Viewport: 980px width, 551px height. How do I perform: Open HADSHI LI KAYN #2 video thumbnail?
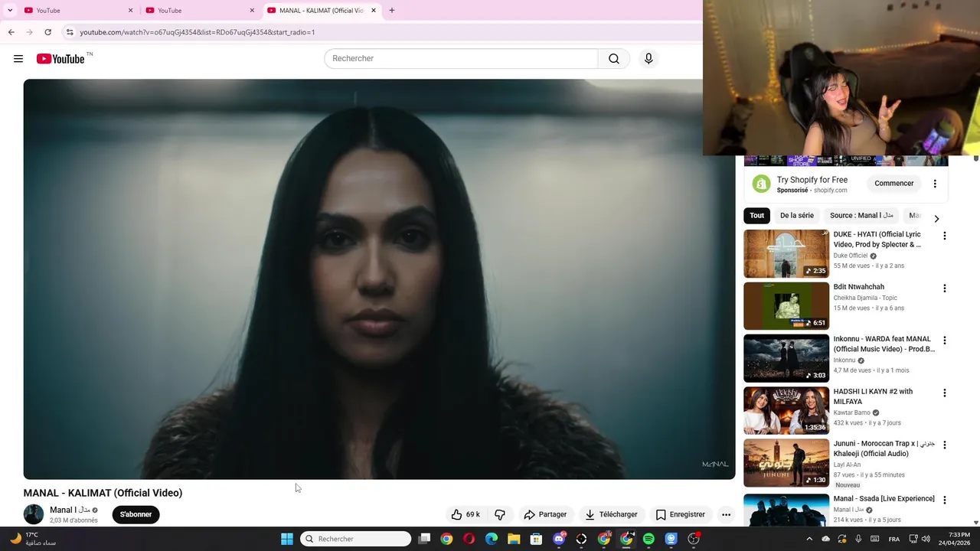[786, 410]
